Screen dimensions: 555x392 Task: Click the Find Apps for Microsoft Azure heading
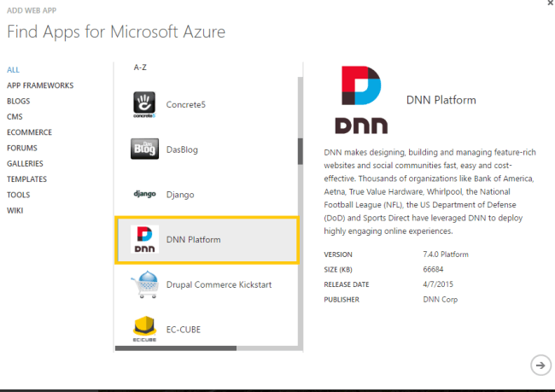[x=116, y=32]
